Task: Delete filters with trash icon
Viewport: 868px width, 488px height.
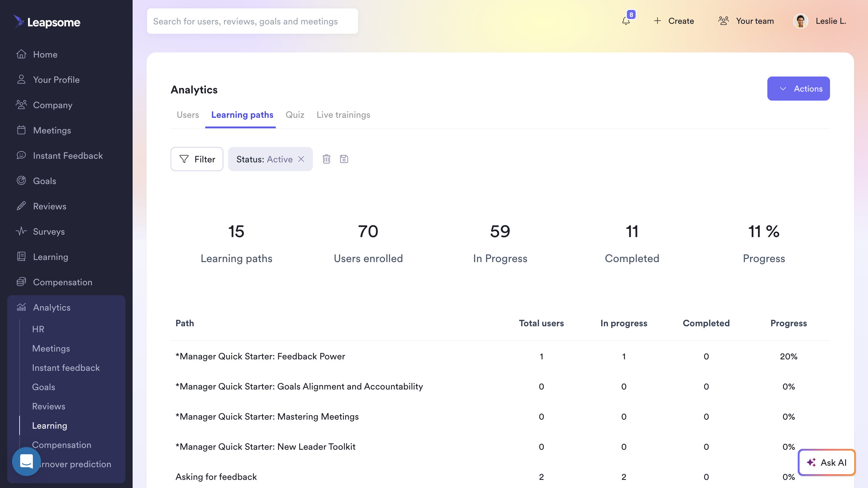Action: 326,159
